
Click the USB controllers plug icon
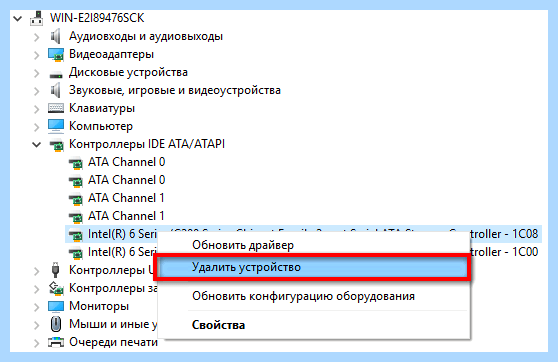point(56,270)
